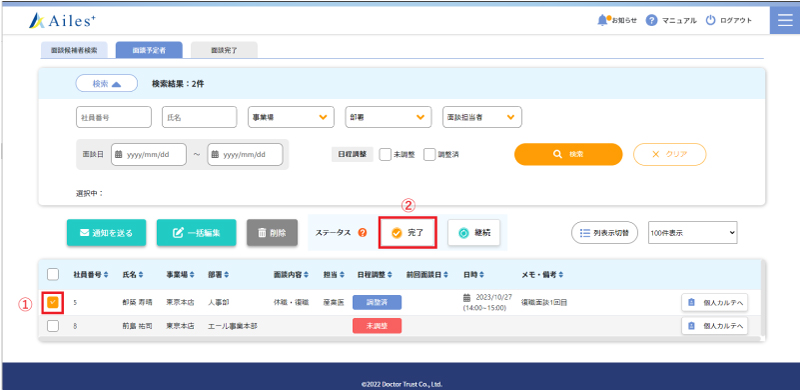Image resolution: width=800 pixels, height=390 pixels.
Task: Click the クリア button
Action: (x=670, y=154)
